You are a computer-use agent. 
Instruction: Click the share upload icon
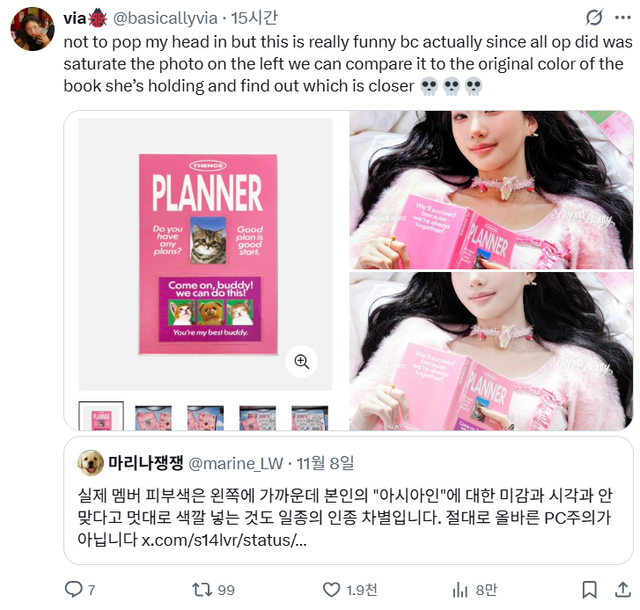[622, 589]
